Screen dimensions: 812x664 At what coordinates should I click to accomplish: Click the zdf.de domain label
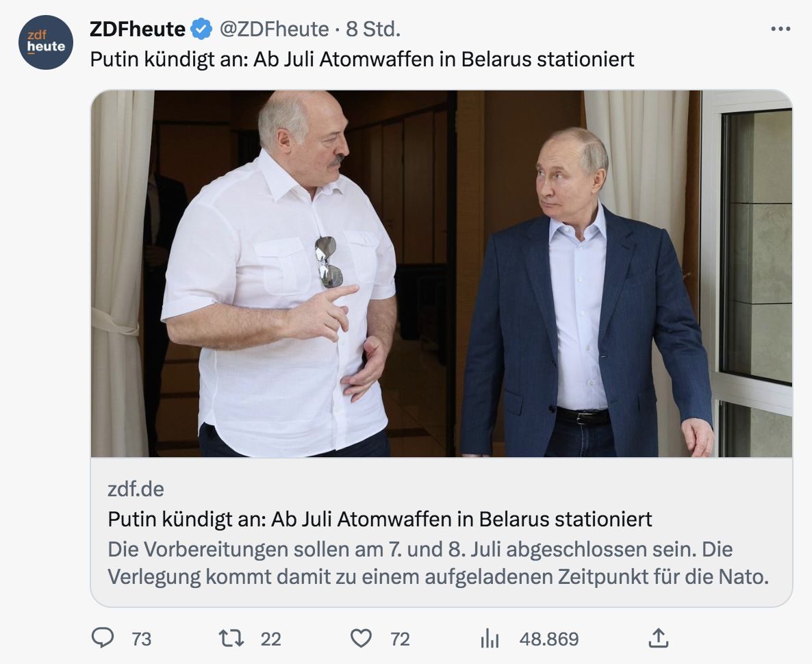point(136,489)
